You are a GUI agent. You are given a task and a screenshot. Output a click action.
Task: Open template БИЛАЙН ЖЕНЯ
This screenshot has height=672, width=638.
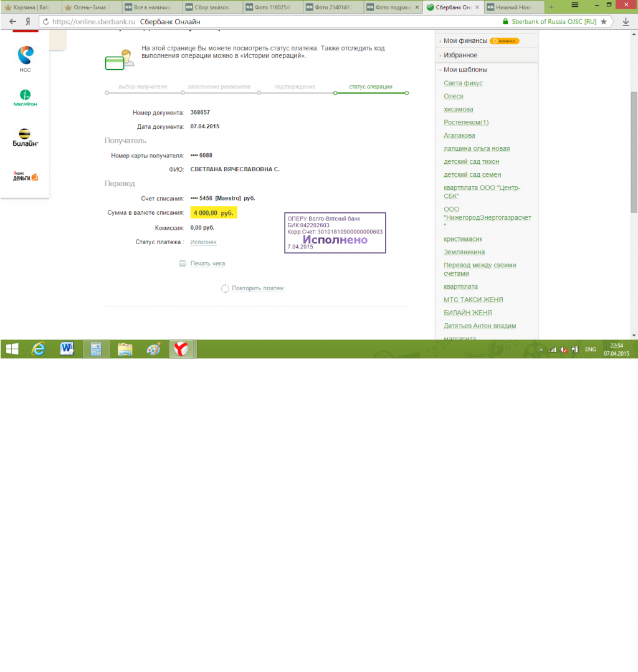pos(468,313)
